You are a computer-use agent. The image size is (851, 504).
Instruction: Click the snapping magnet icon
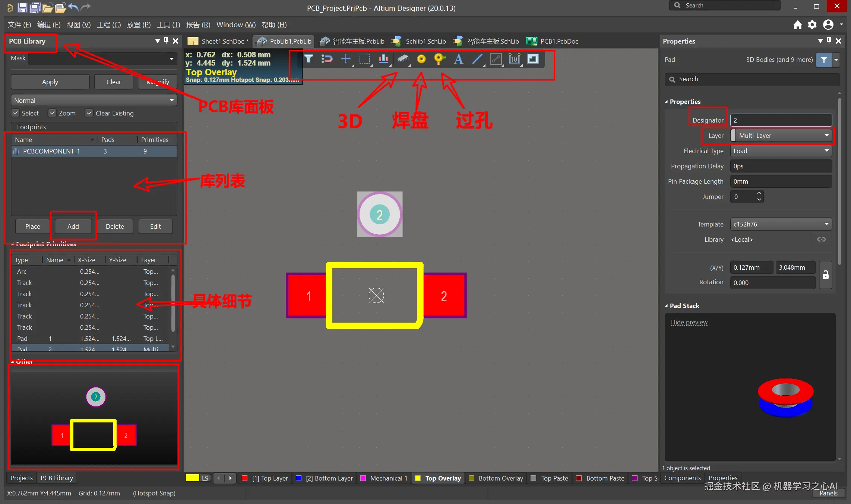click(x=327, y=59)
